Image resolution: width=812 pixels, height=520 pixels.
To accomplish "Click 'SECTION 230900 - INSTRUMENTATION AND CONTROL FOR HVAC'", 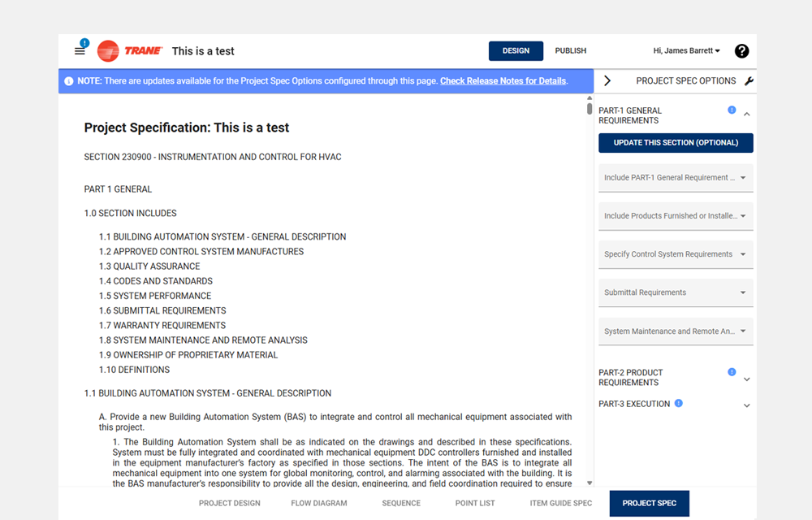I will [212, 157].
